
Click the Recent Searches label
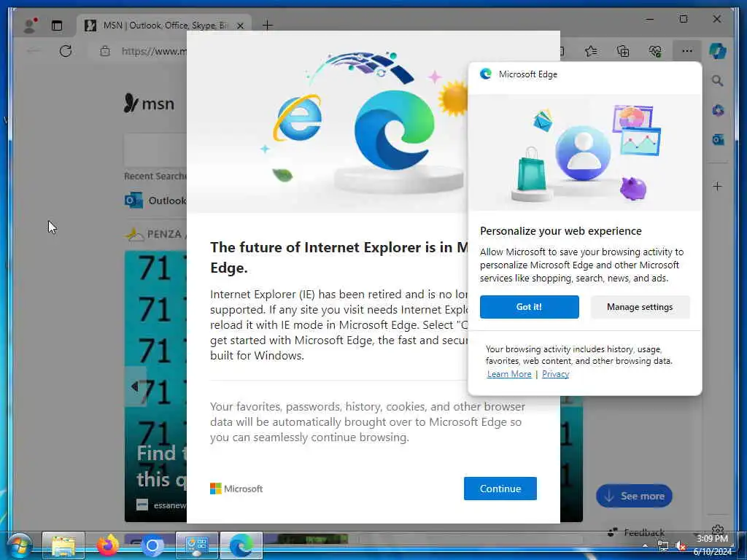coord(155,176)
